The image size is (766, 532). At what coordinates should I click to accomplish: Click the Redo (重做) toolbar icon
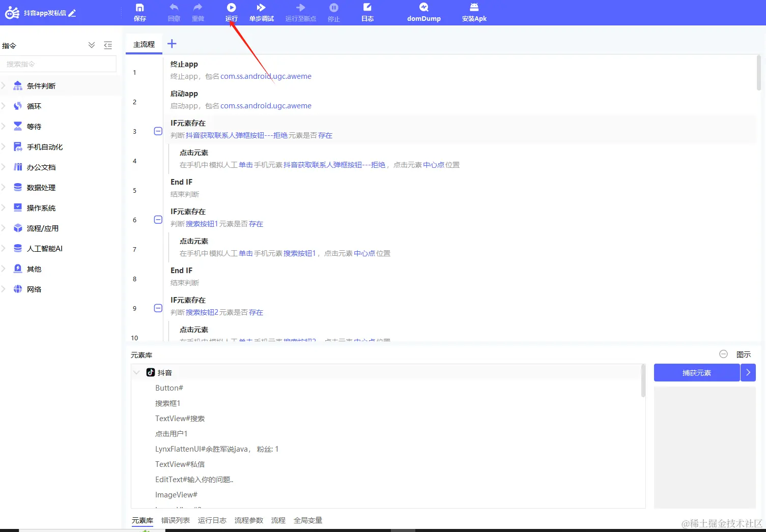198,8
